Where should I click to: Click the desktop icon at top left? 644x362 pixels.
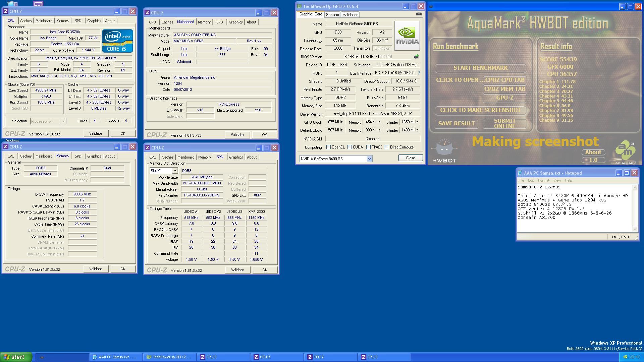(x=12, y=4)
